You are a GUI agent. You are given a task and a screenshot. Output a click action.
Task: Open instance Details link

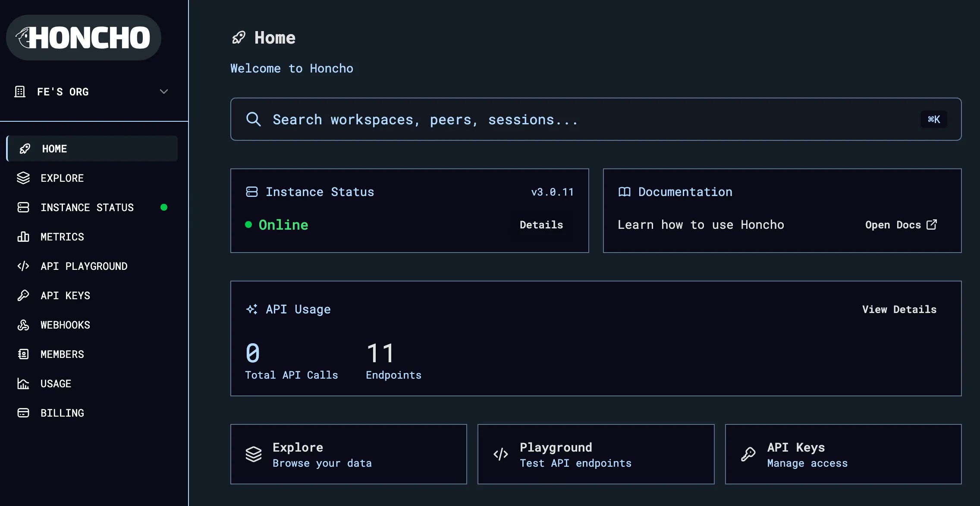click(x=541, y=225)
